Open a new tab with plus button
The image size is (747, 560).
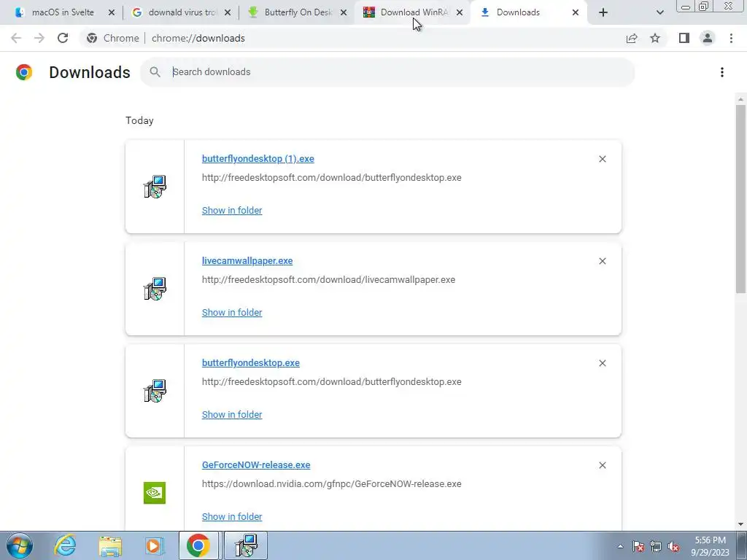click(x=603, y=12)
